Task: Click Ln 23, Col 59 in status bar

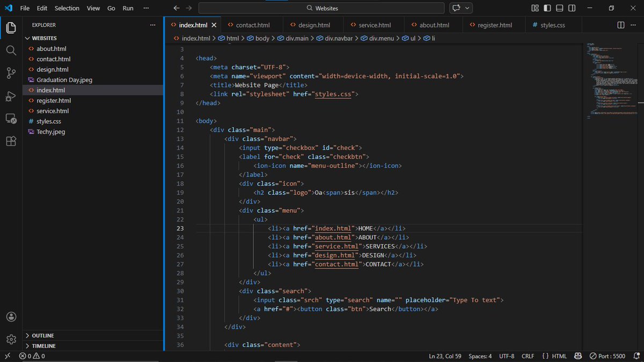Action: tap(445, 356)
